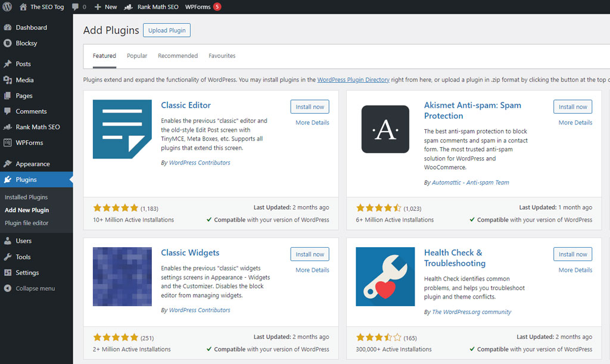The image size is (610, 364).
Task: Click the Health Check wrench heart thumbnail
Action: [385, 276]
